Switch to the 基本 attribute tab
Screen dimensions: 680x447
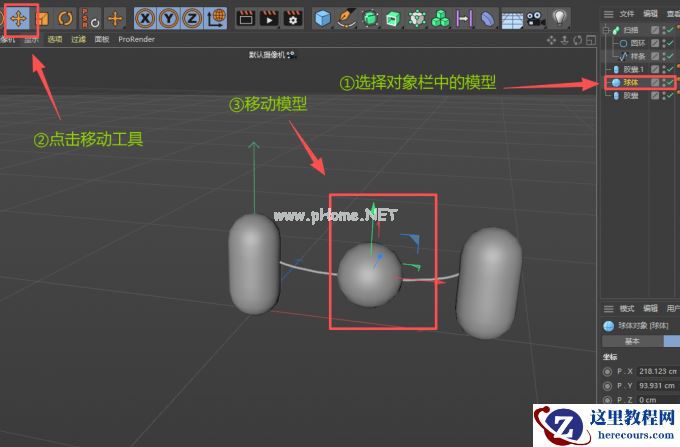(632, 341)
